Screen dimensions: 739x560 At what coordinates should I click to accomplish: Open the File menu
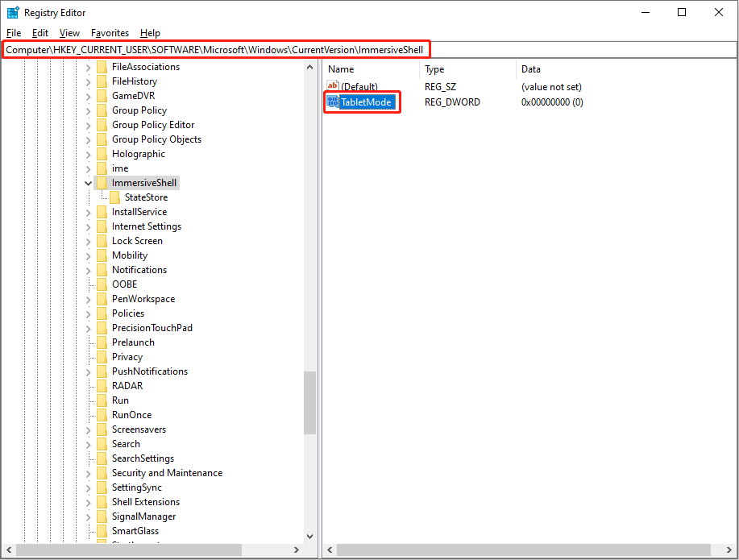(14, 32)
